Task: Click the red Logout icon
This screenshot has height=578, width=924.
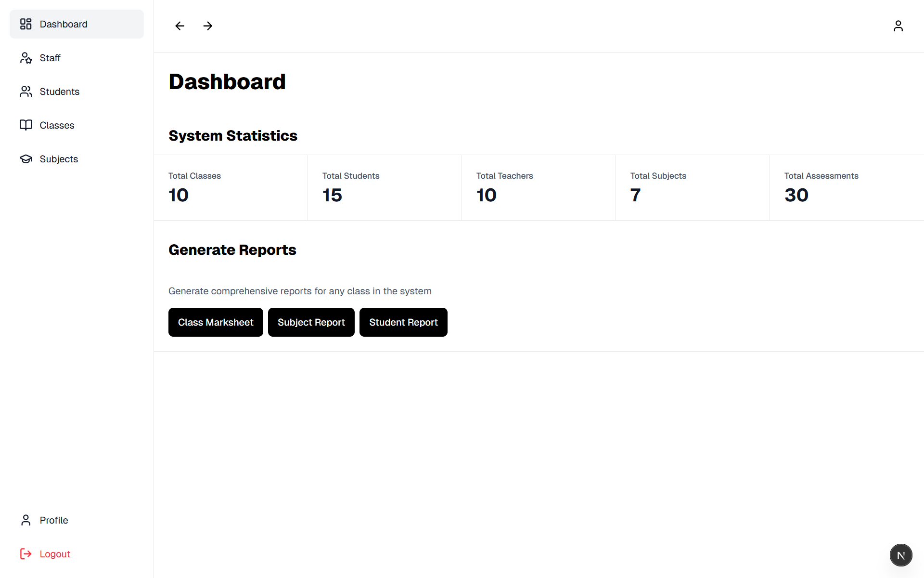Action: [26, 554]
